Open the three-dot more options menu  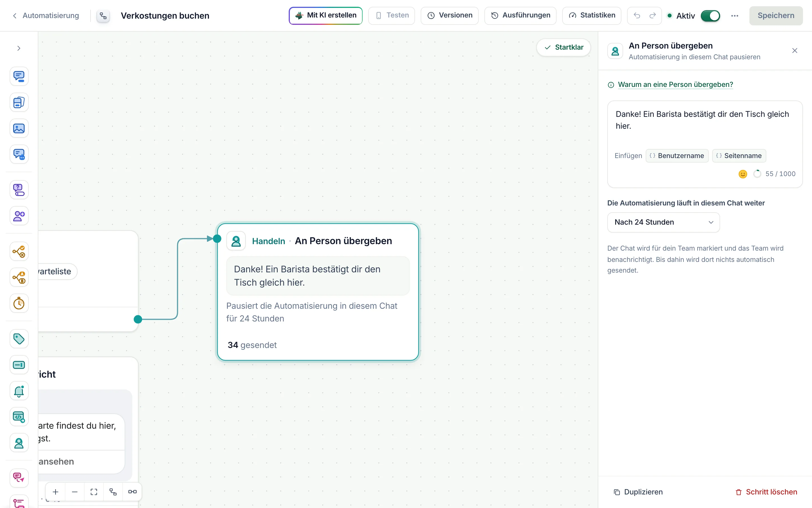pos(734,16)
